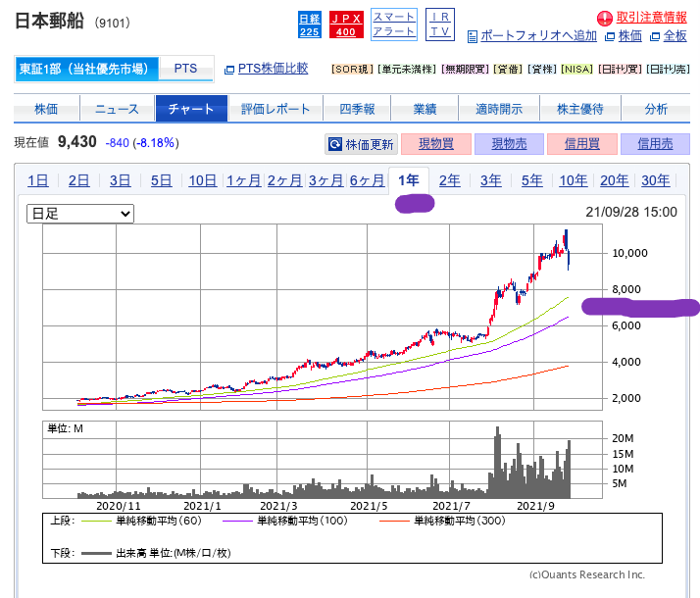The height and width of the screenshot is (598, 700).
Task: Click the refresh icon on 株価更新
Action: tap(335, 144)
